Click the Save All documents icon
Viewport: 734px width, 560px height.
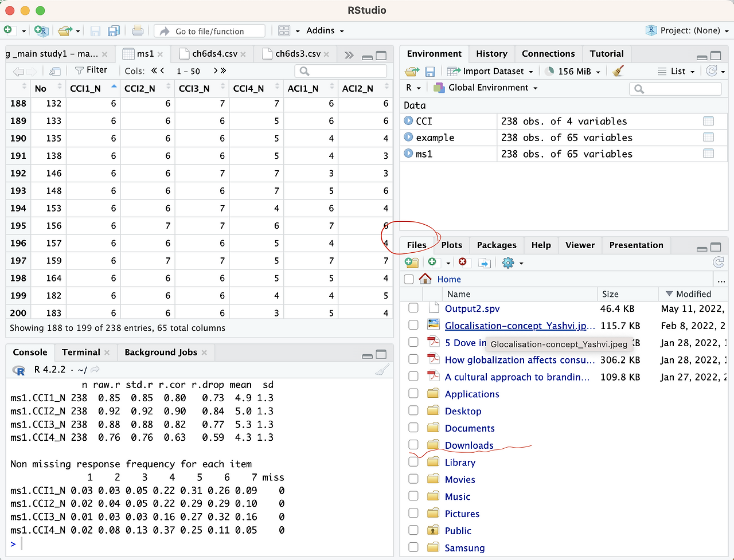(114, 31)
